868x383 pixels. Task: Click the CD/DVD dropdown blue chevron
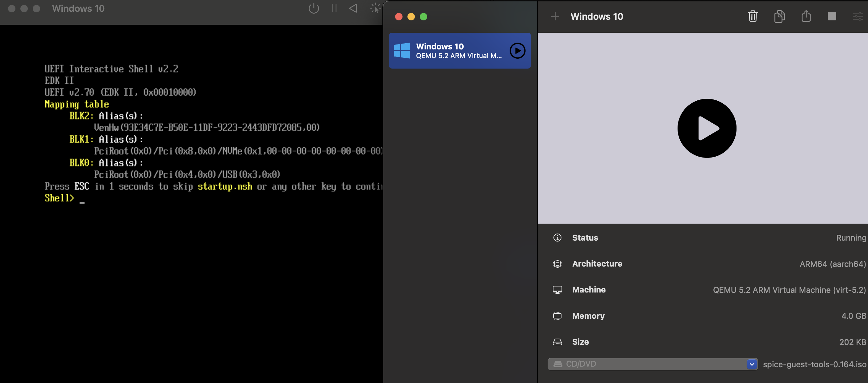[x=751, y=364]
